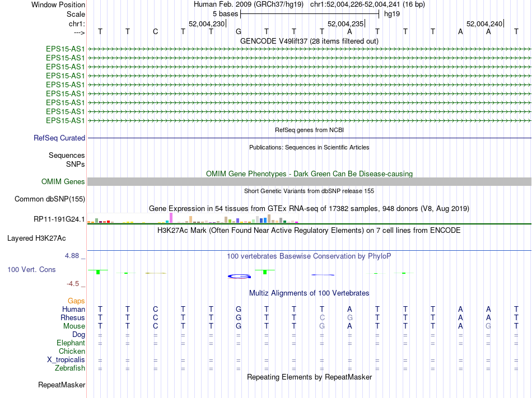Open GENCODE V49lift37 track title
This screenshot has height=398, width=532.
pyautogui.click(x=309, y=41)
